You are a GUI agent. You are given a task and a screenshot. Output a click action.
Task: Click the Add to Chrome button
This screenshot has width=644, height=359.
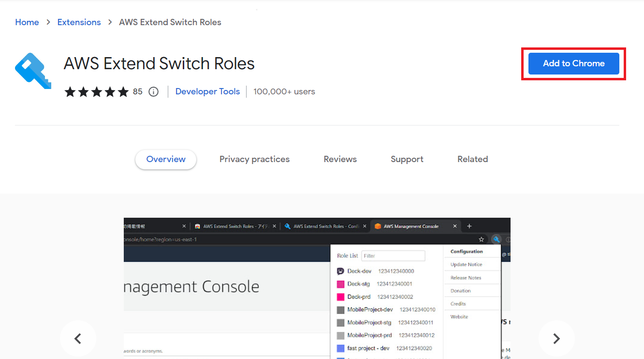pyautogui.click(x=573, y=63)
